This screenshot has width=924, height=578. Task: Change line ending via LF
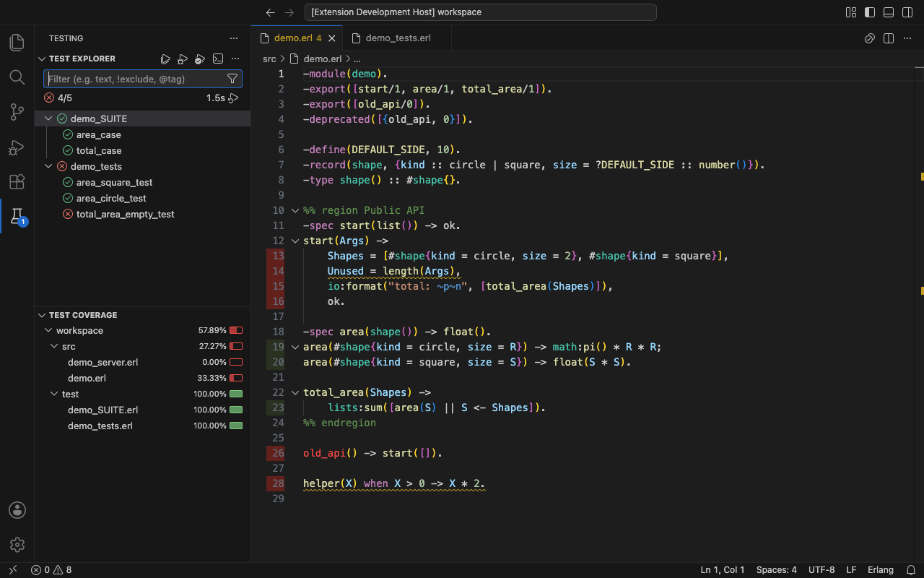[851, 570]
